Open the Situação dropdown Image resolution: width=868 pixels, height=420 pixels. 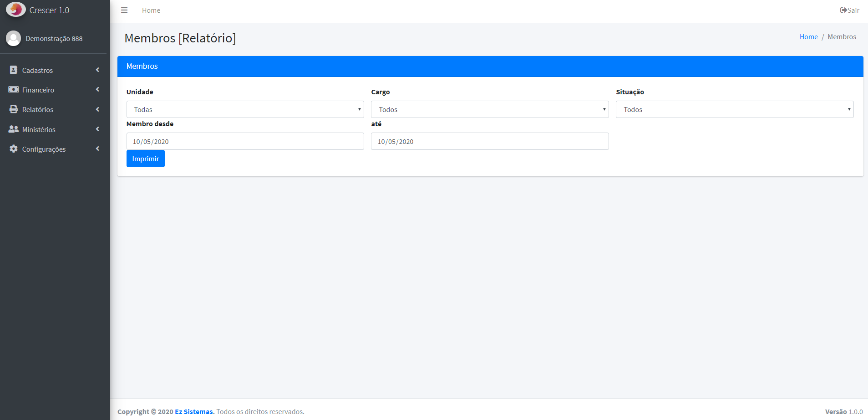734,109
